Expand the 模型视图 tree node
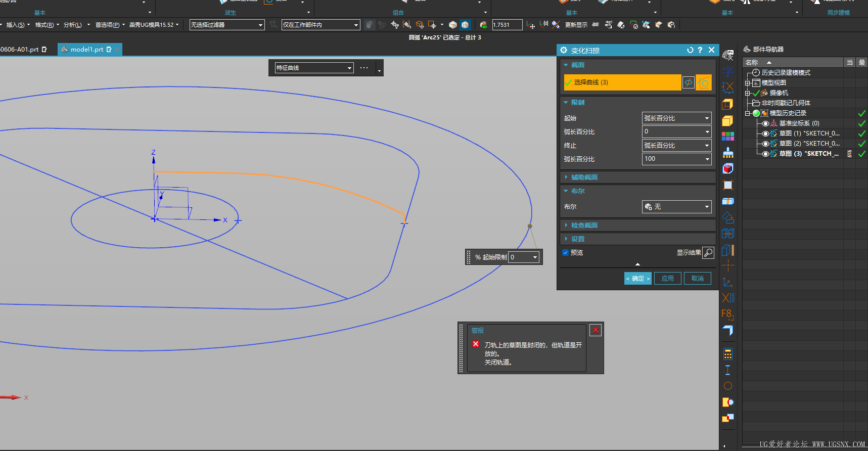The width and height of the screenshot is (868, 451). (748, 83)
